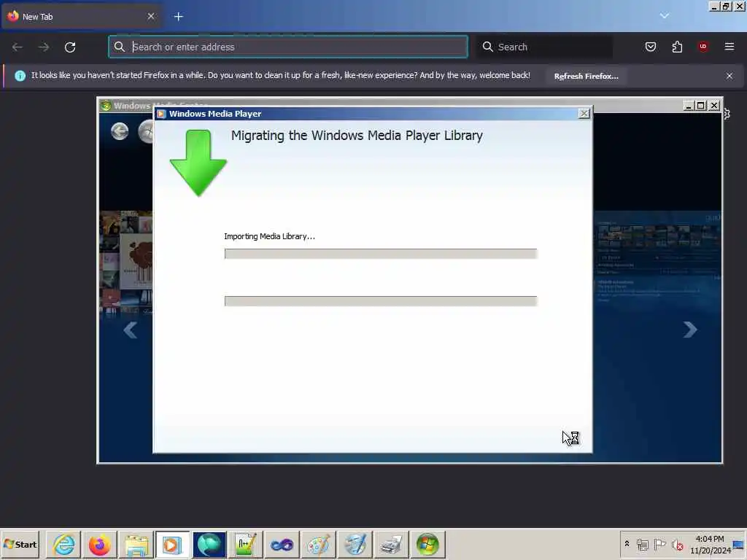Screen dimensions: 747x560
Task: Click the left arrow in Media Center
Action: pyautogui.click(x=130, y=330)
